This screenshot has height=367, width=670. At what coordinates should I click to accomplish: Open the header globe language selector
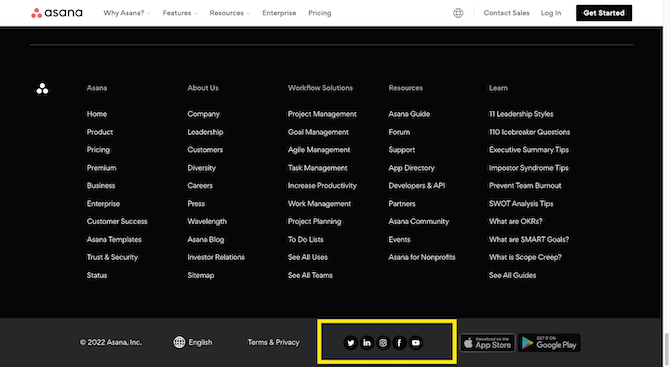(x=458, y=13)
